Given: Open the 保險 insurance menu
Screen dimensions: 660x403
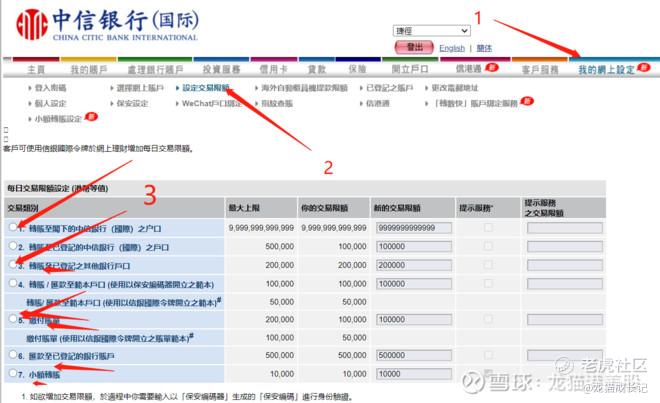Looking at the screenshot, I should [x=357, y=69].
